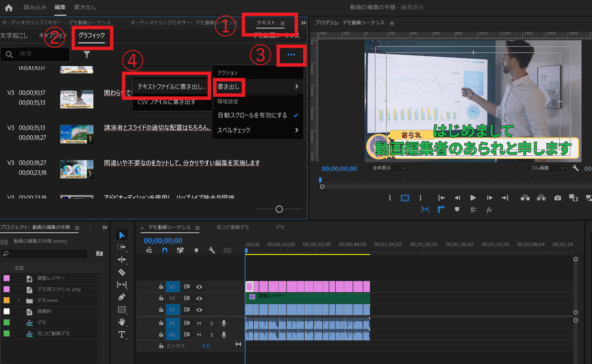Mute audio track A1
The image size is (592, 364).
199,323
